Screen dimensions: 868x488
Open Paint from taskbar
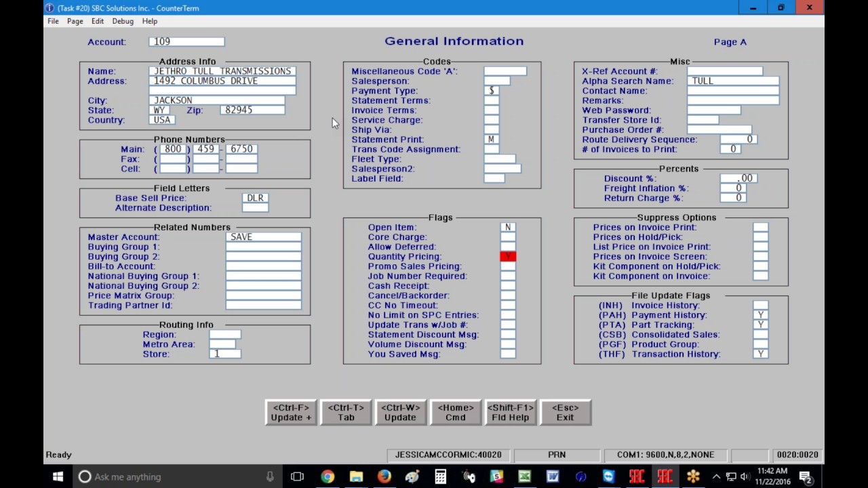point(412,476)
